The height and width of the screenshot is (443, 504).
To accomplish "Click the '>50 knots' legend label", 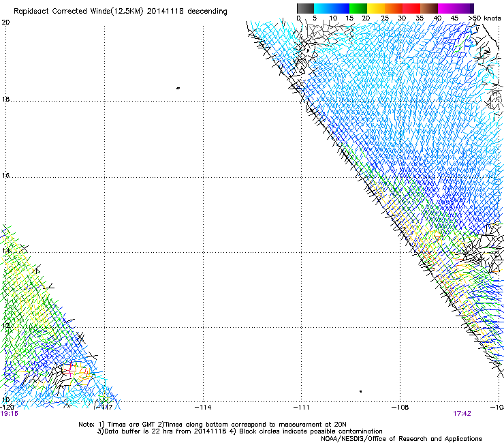I will (x=484, y=18).
